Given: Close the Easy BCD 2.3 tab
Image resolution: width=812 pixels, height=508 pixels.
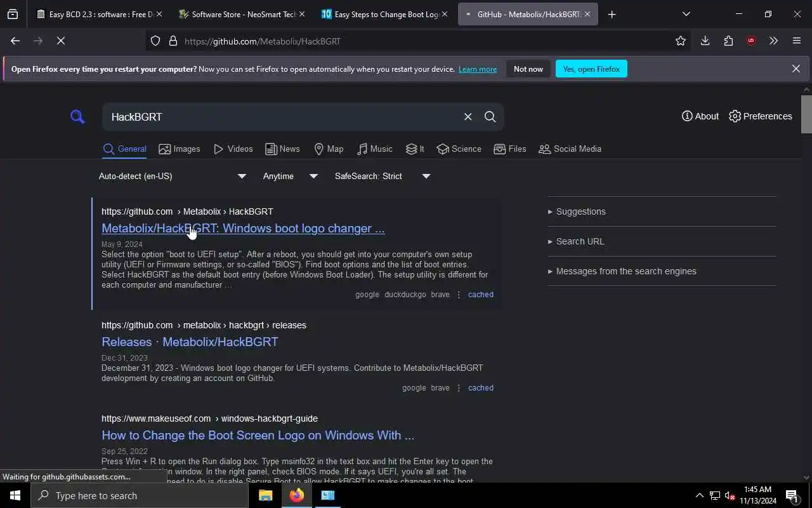Looking at the screenshot, I should (x=159, y=14).
